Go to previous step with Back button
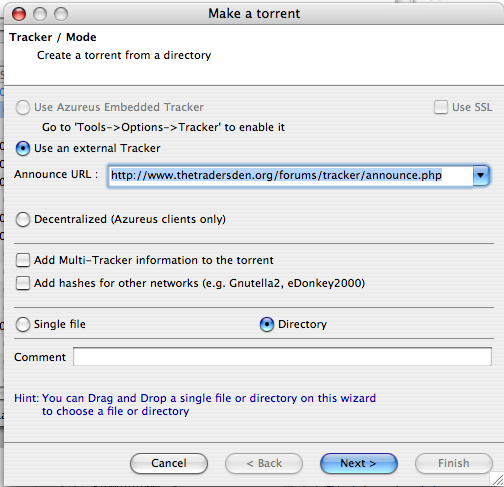The width and height of the screenshot is (504, 487). pos(264,463)
